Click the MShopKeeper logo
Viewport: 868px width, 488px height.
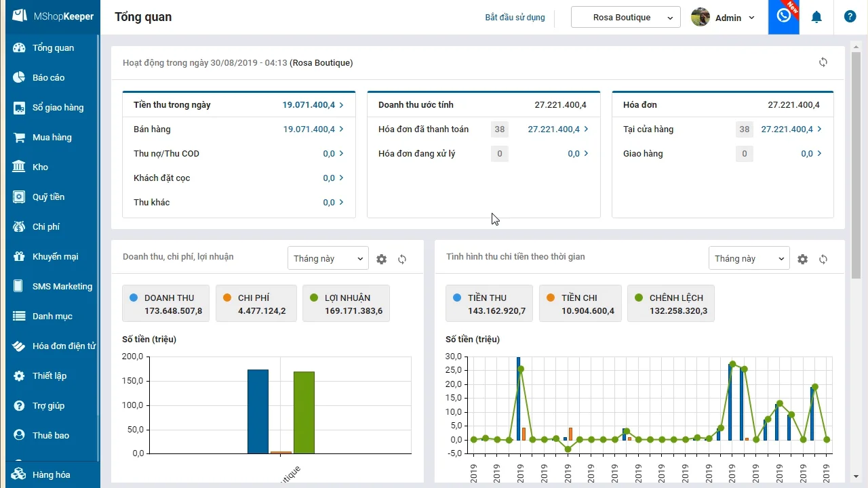point(54,16)
